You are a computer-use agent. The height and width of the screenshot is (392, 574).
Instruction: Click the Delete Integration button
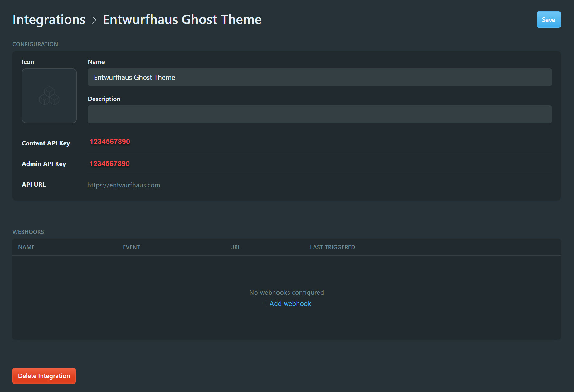tap(44, 376)
